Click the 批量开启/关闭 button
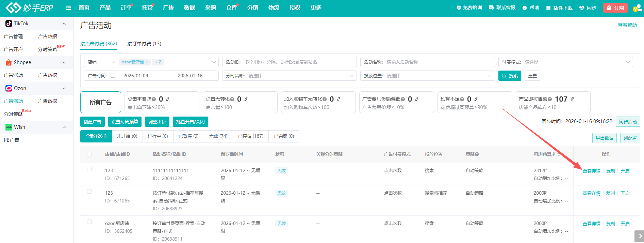 point(191,122)
